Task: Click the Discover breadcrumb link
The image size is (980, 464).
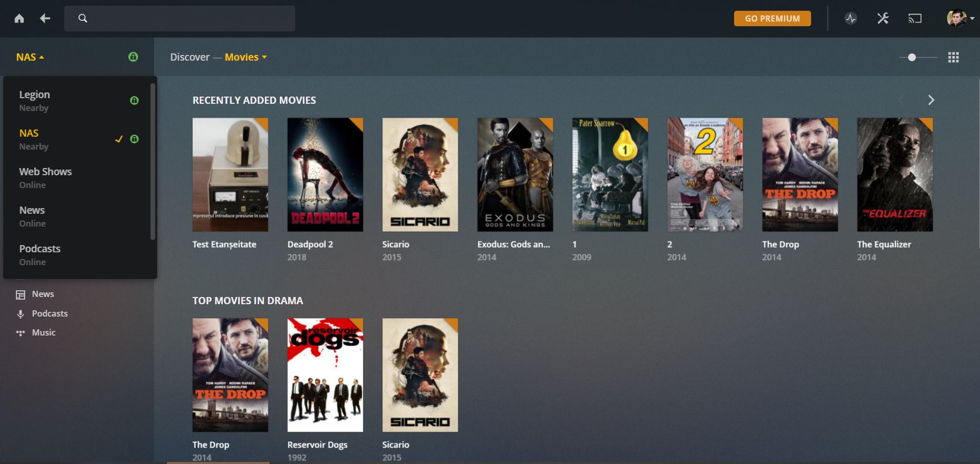Action: 190,57
